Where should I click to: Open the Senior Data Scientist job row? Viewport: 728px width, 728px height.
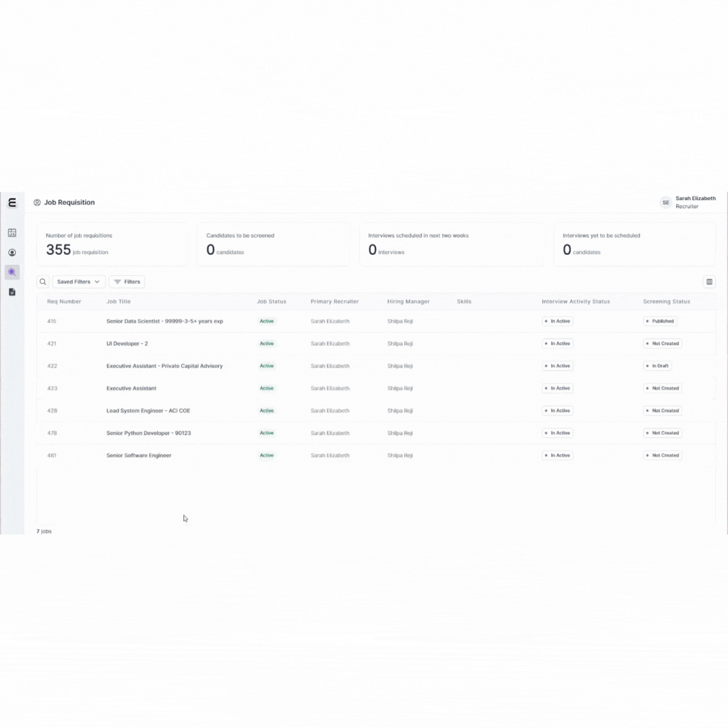coord(164,322)
